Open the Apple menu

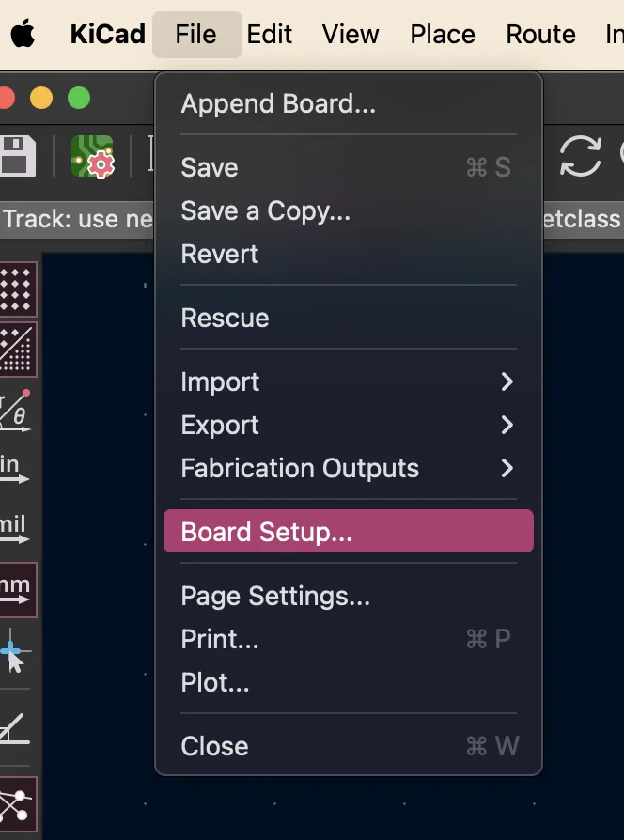pyautogui.click(x=23, y=35)
